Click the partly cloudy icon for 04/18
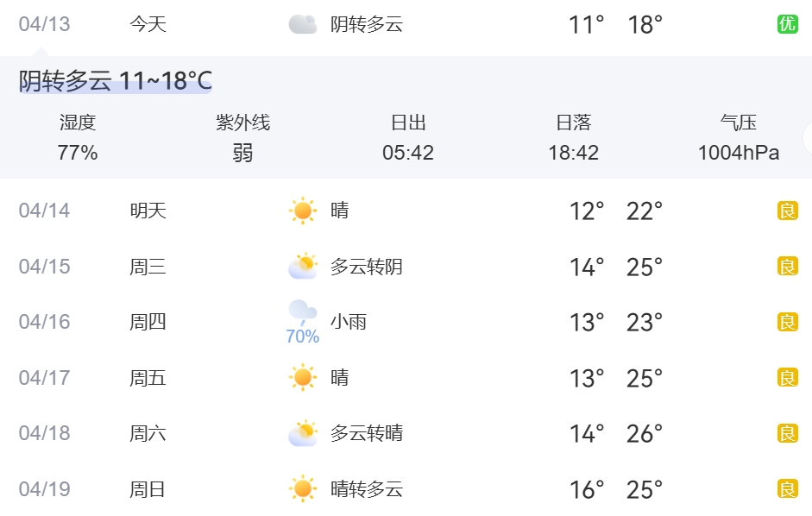 click(x=303, y=433)
